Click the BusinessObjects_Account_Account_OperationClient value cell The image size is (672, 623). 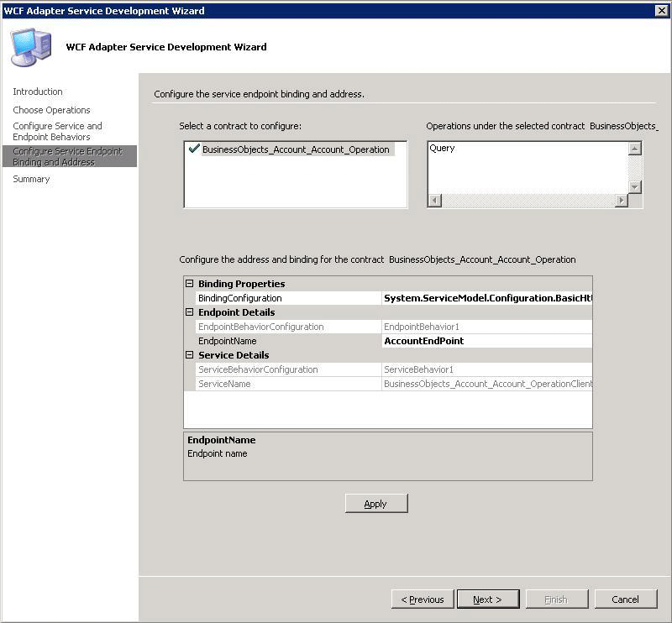click(x=487, y=384)
